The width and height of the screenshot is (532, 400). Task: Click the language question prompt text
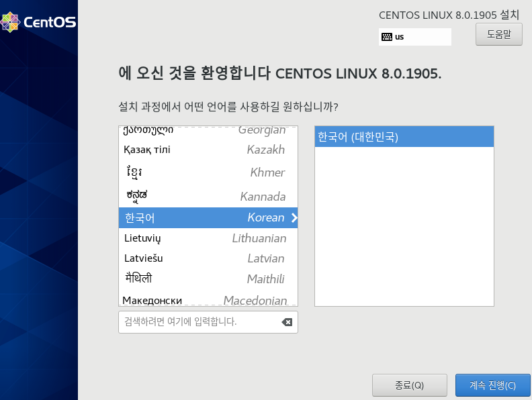[x=228, y=107]
